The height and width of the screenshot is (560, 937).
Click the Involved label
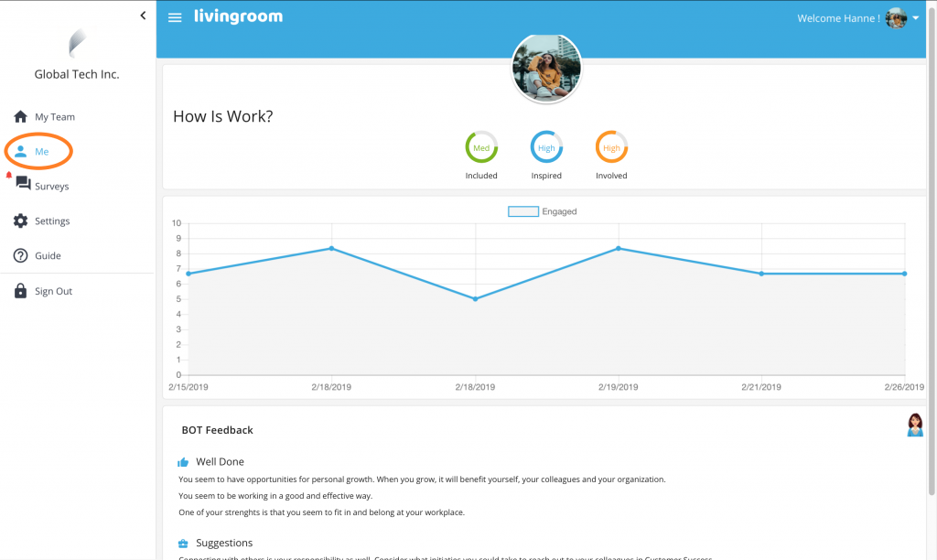[611, 176]
